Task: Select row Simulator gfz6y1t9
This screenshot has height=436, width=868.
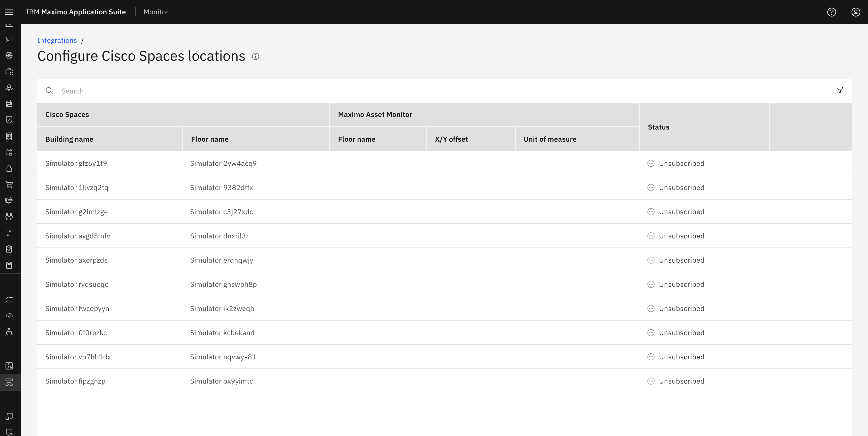Action: (444, 163)
